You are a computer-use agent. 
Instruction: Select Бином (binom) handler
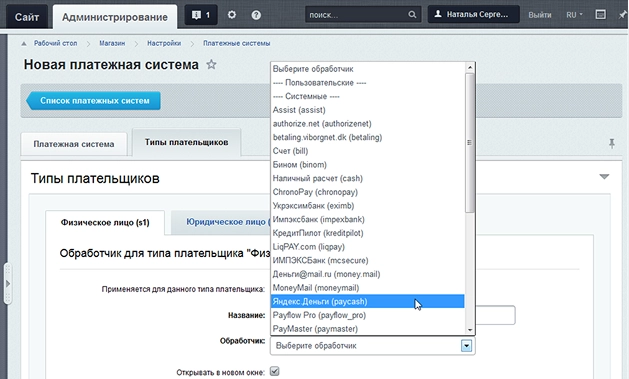pos(368,164)
